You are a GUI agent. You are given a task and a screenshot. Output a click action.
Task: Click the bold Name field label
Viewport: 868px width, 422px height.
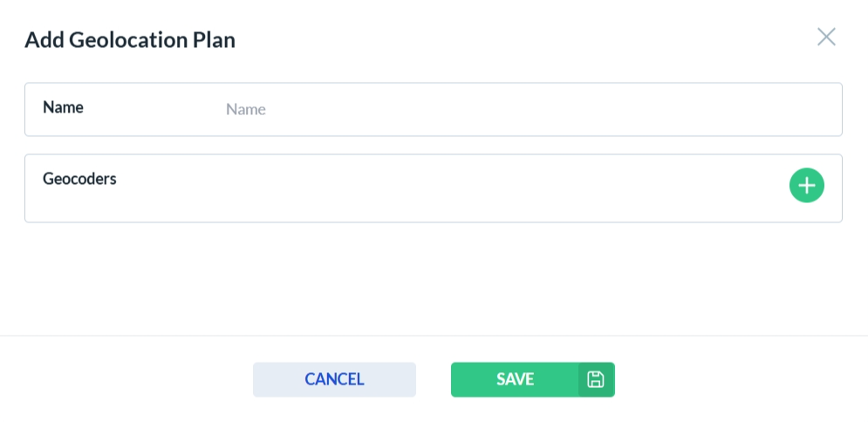click(x=63, y=108)
